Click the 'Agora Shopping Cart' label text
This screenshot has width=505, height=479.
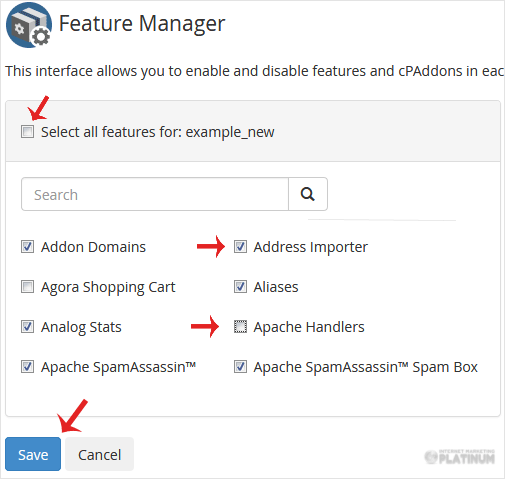pos(108,287)
